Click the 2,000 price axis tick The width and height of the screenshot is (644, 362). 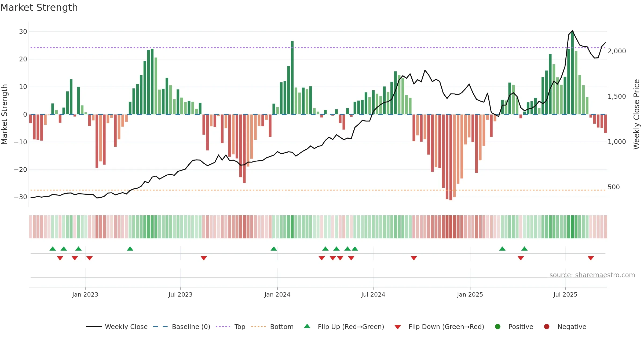click(x=617, y=51)
